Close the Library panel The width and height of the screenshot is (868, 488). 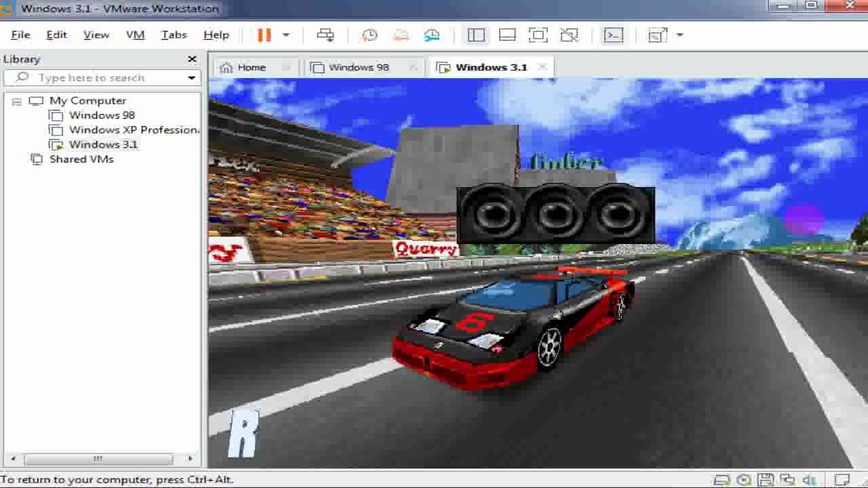[192, 59]
